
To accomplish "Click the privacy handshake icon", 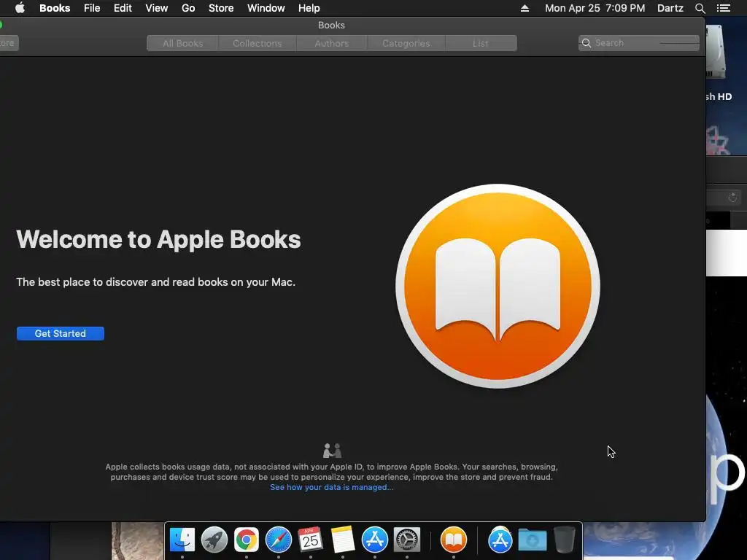I will coord(332,450).
